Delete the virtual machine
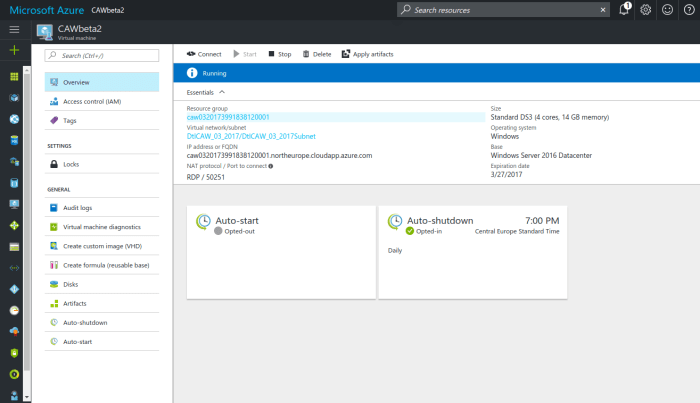The height and width of the screenshot is (403, 700). [317, 54]
